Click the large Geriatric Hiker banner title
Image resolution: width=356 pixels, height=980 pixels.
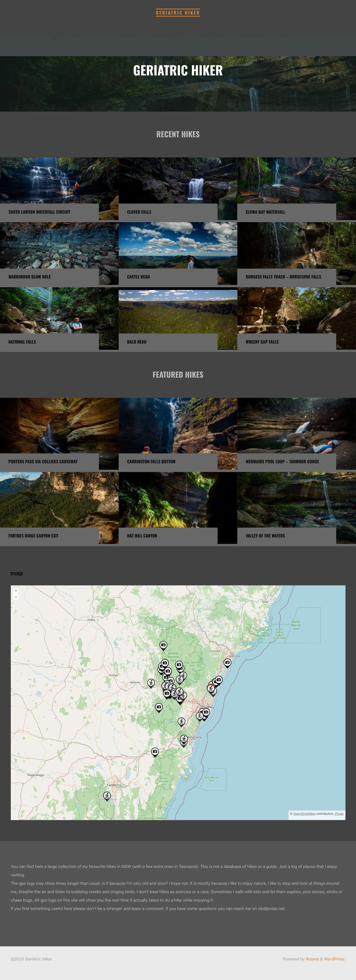(x=178, y=70)
